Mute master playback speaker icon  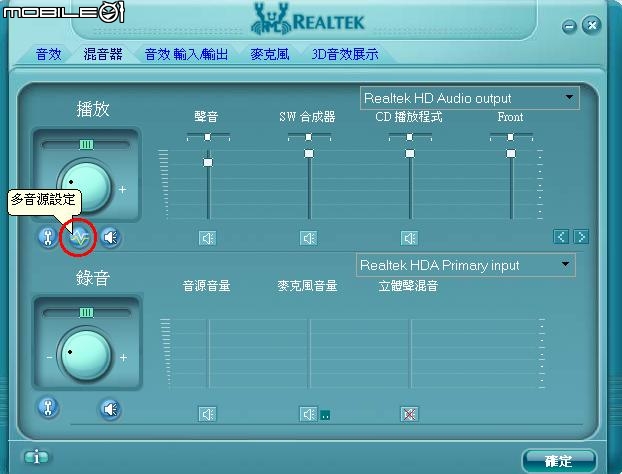[110, 237]
